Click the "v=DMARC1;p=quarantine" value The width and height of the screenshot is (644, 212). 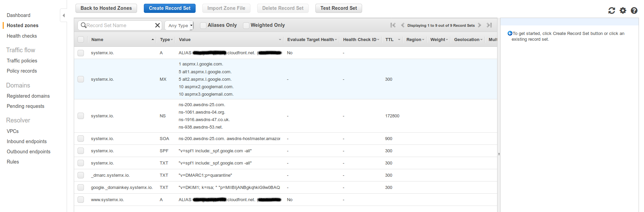205,175
